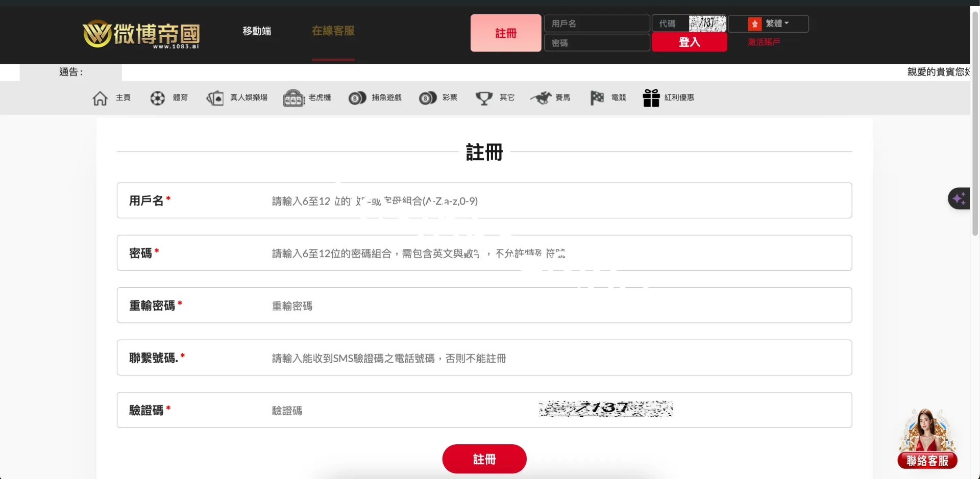Refresh the 7137 captcha image in form
This screenshot has height=479, width=980.
[606, 409]
